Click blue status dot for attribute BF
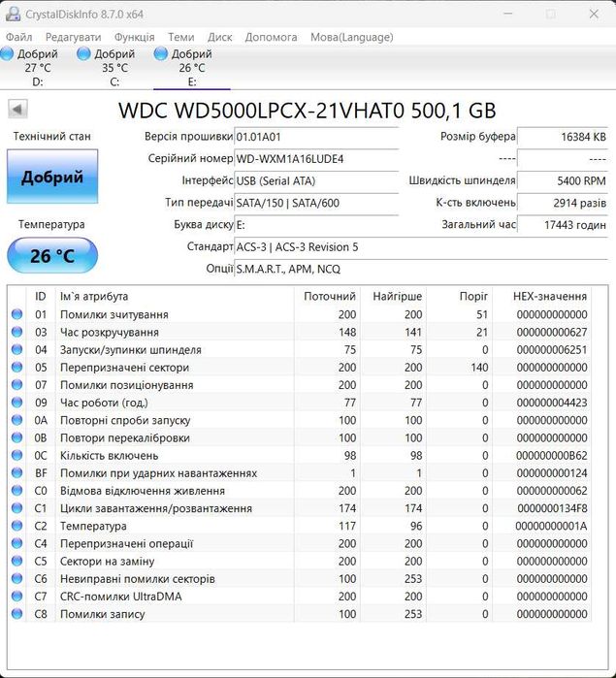The image size is (616, 678). [x=16, y=473]
